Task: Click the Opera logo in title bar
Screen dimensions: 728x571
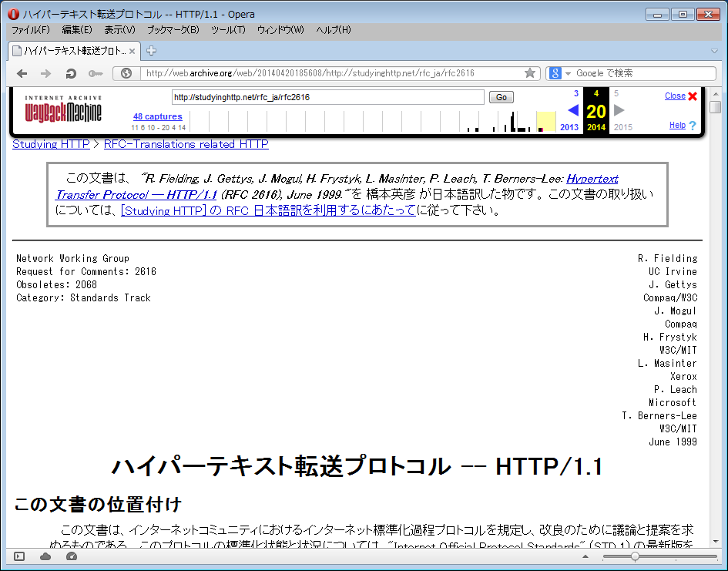Action: 13,14
